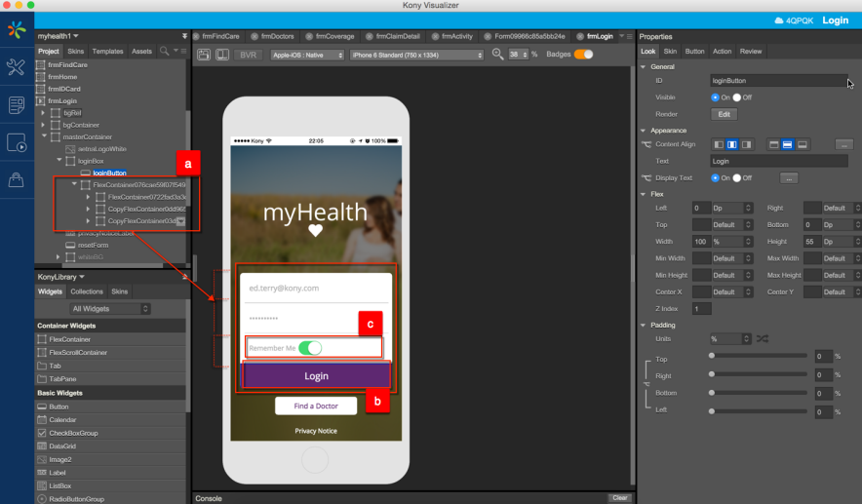Align content to middle vertically
Image resolution: width=862 pixels, height=504 pixels.
click(788, 144)
